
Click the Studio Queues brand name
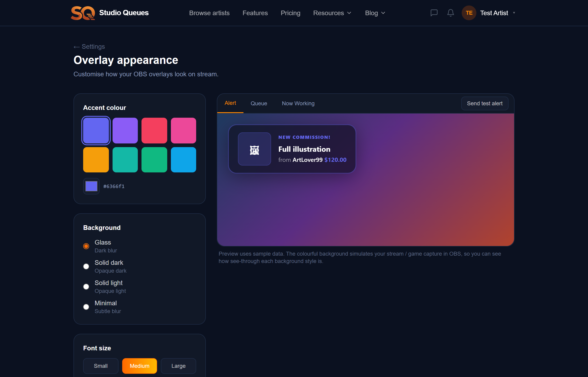(x=124, y=13)
